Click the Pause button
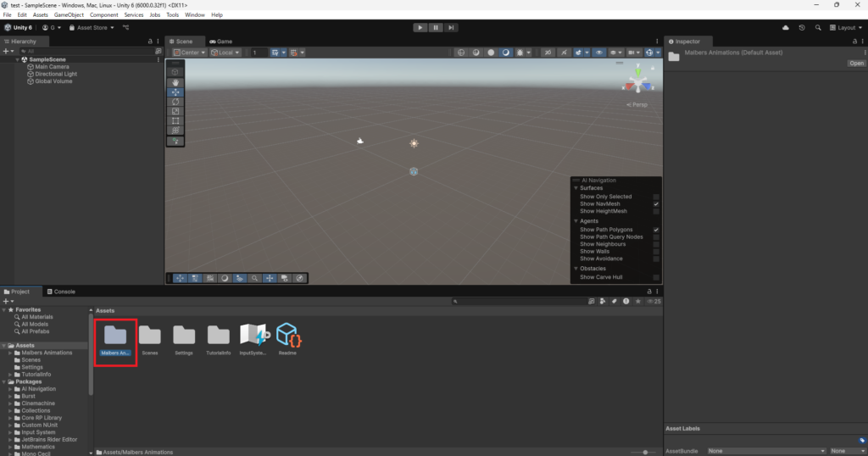The image size is (868, 456). (x=436, y=28)
